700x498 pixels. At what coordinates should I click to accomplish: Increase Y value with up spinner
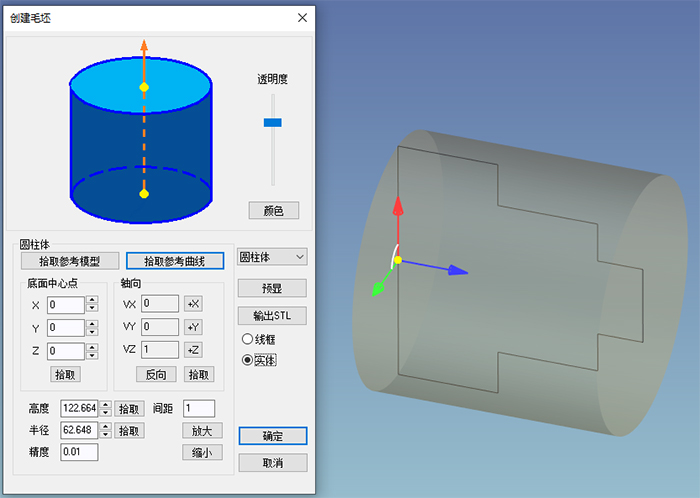(x=92, y=324)
